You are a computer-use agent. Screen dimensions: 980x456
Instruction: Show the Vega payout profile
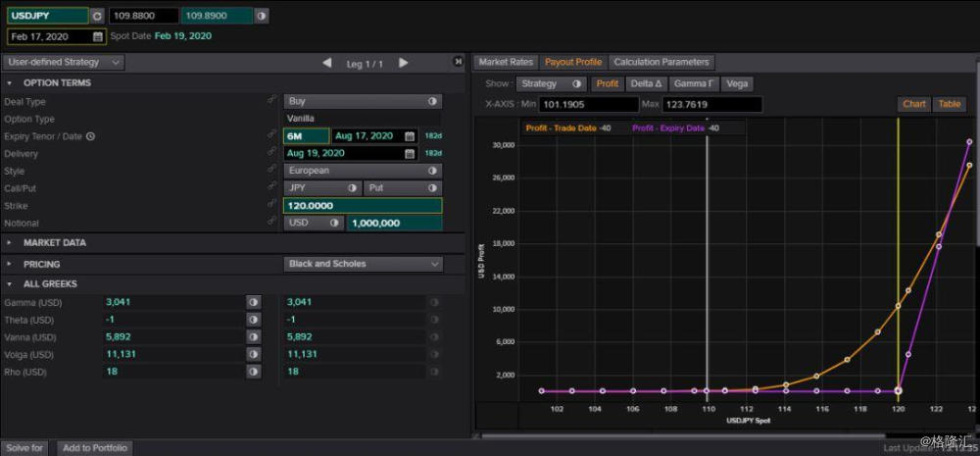[737, 83]
